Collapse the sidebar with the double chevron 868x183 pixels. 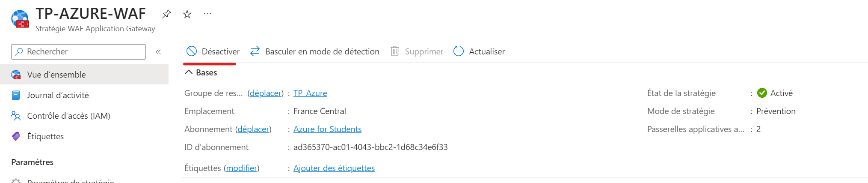(x=158, y=52)
